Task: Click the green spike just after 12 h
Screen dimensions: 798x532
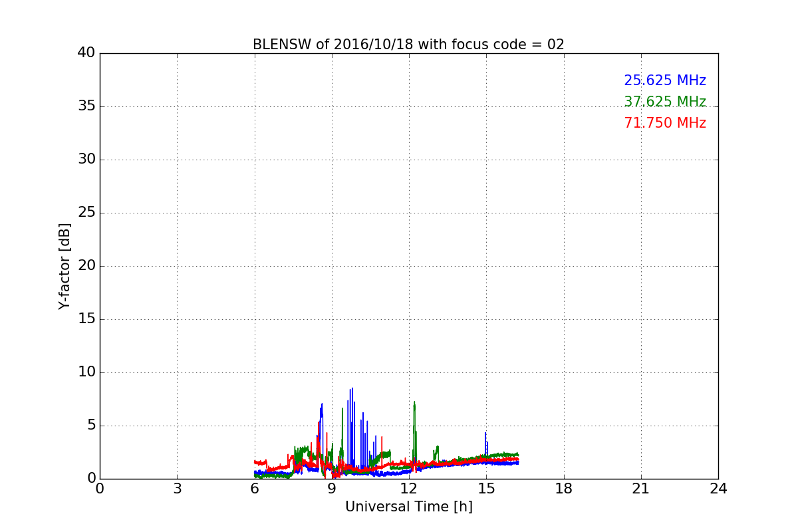Action: 414,436
